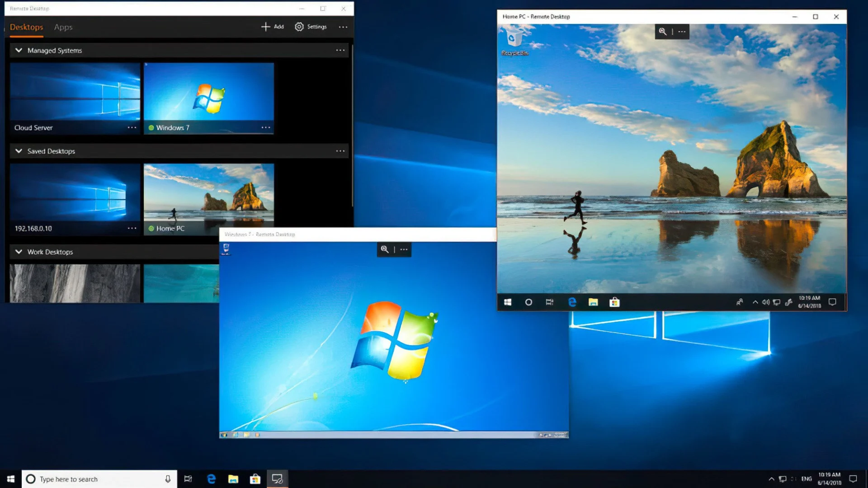Collapse the Managed Systems section
Image resolution: width=868 pixels, height=488 pixels.
(19, 50)
